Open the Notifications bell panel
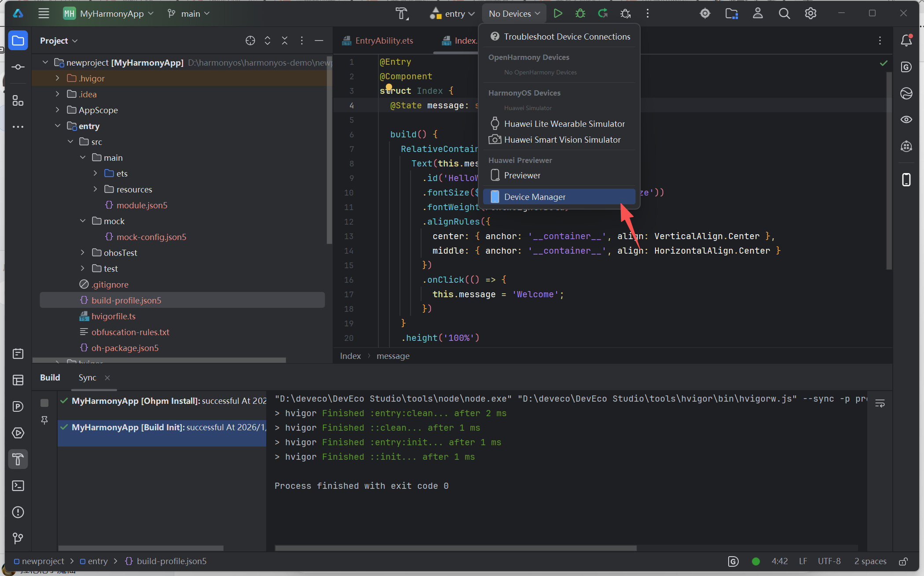 pyautogui.click(x=906, y=41)
